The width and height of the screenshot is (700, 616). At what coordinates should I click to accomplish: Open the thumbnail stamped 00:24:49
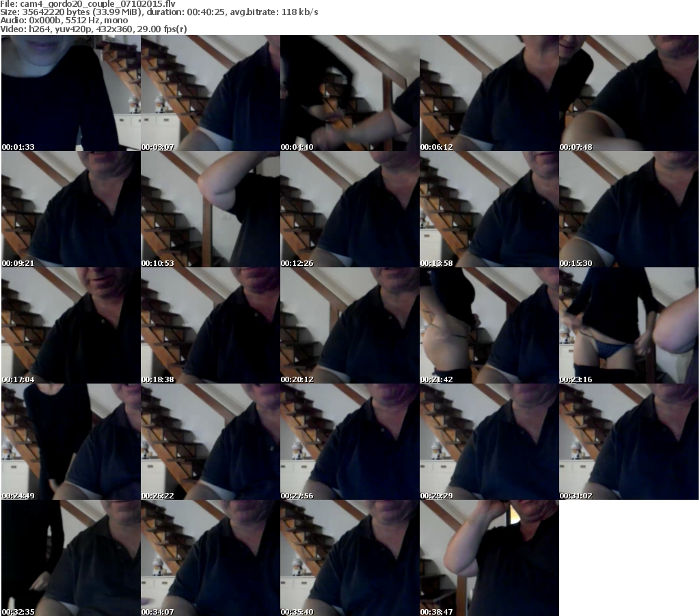pyautogui.click(x=71, y=442)
